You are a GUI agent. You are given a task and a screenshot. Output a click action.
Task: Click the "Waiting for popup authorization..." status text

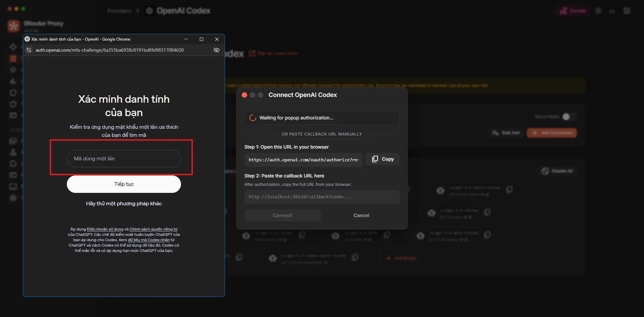point(296,118)
